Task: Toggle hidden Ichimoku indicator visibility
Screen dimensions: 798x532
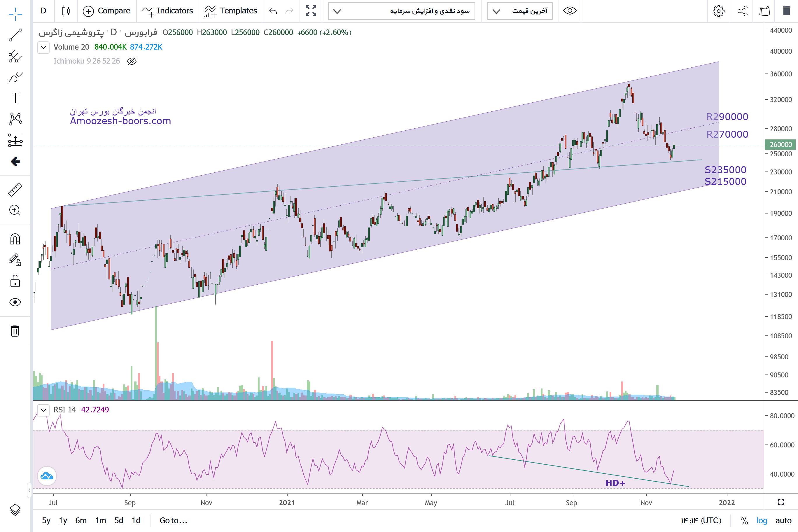Action: coord(132,61)
